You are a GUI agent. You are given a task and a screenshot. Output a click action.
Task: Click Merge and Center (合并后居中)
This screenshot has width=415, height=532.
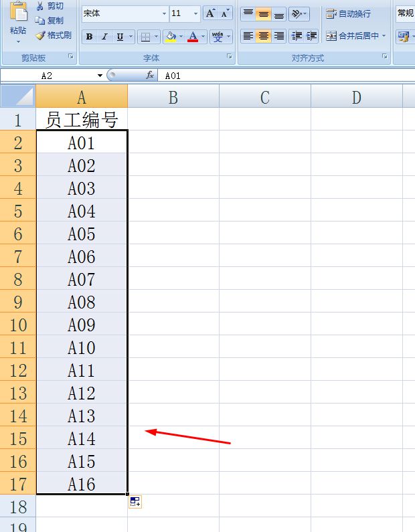pos(352,35)
